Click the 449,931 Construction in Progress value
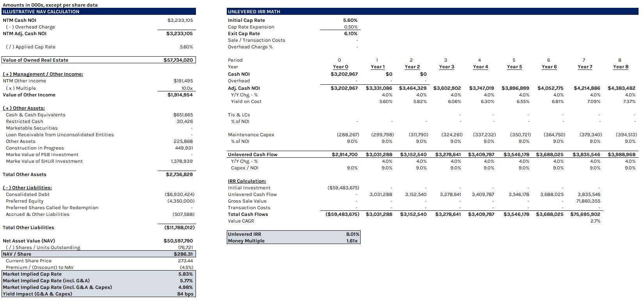 pyautogui.click(x=183, y=148)
